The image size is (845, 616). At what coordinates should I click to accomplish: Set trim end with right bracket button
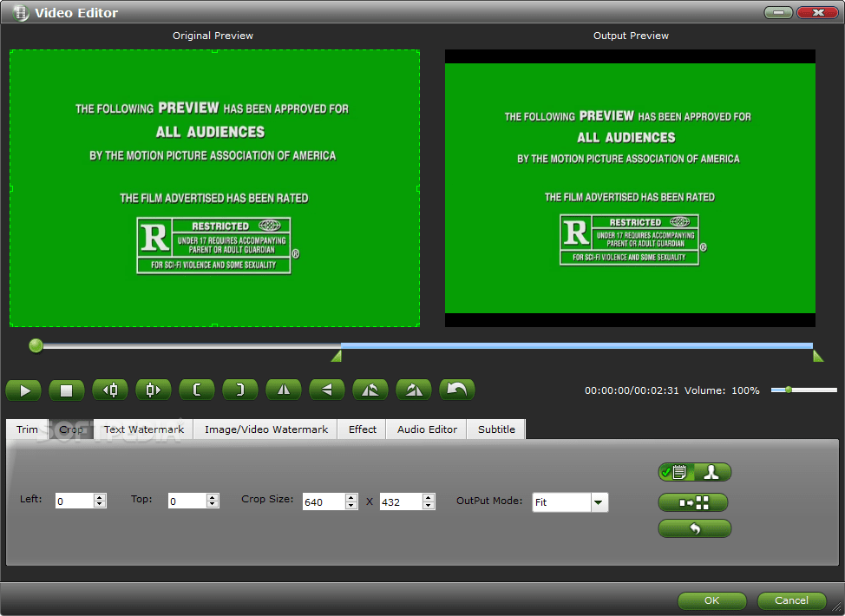(239, 390)
